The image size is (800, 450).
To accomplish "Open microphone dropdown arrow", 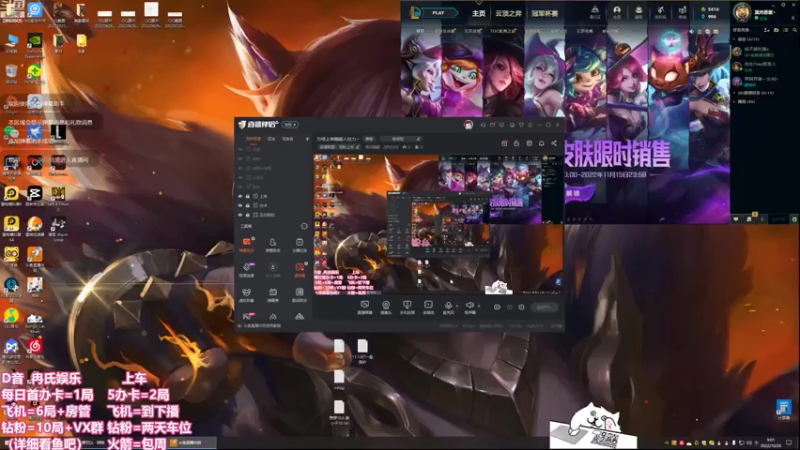I will point(457,306).
